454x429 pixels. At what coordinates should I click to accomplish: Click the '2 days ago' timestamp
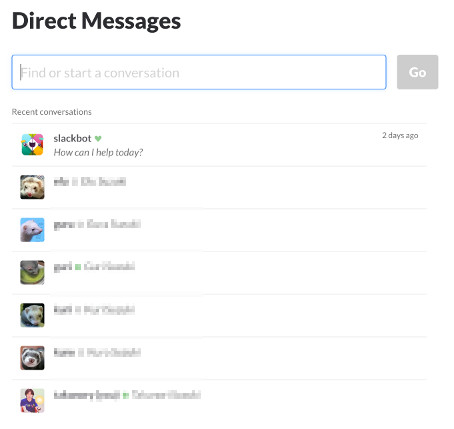tap(400, 135)
